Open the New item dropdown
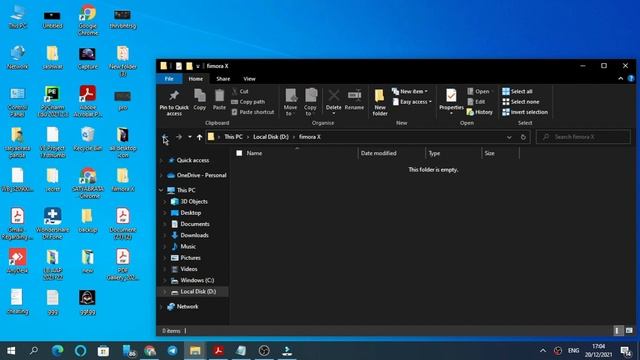 tap(409, 91)
